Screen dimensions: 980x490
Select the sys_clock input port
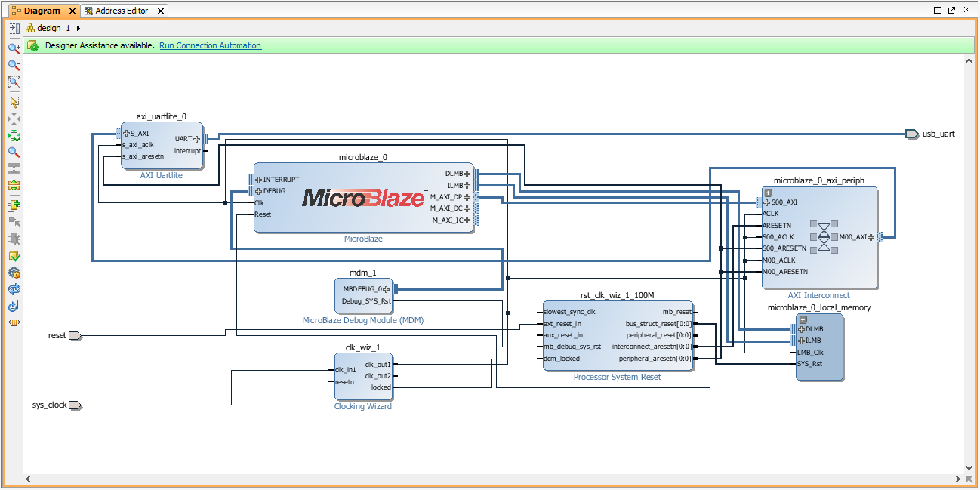pyautogui.click(x=75, y=405)
